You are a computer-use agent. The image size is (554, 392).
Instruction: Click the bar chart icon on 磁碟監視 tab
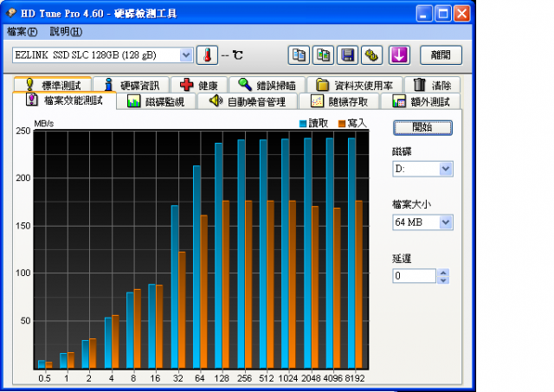(x=133, y=101)
